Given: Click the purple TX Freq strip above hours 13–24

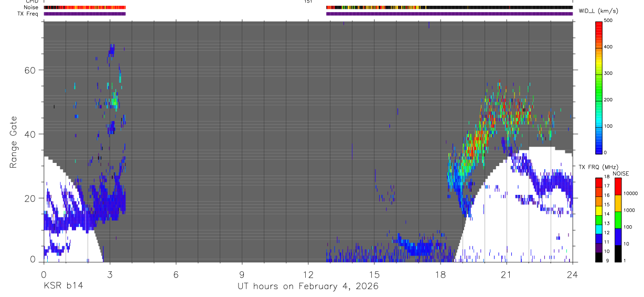Looking at the screenshot, I should pyautogui.click(x=449, y=14).
